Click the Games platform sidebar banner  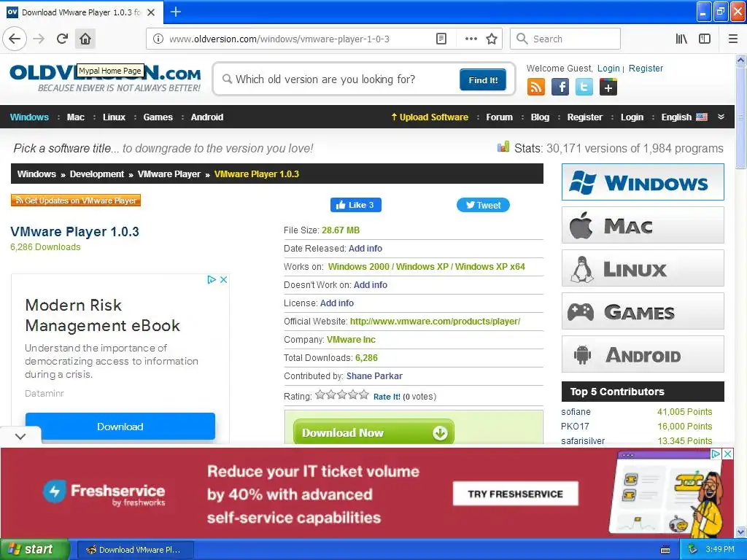tap(643, 311)
